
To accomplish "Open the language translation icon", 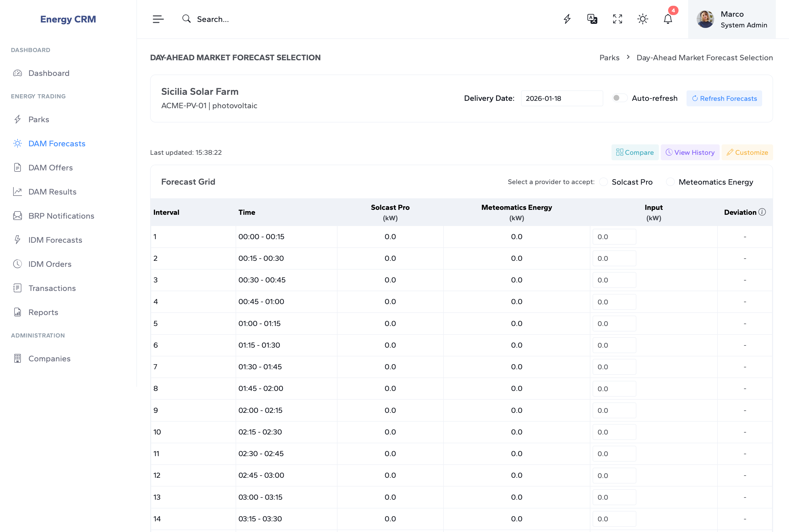I will pos(592,19).
